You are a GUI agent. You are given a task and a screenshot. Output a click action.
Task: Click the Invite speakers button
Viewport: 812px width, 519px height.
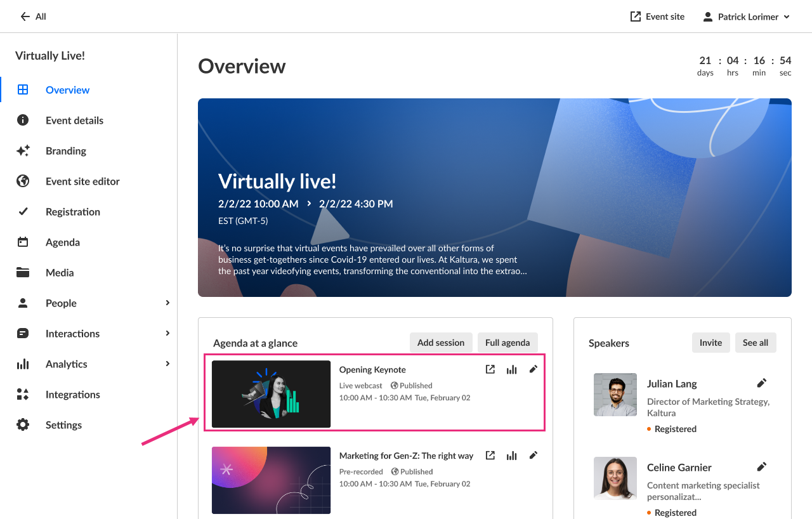[710, 343]
